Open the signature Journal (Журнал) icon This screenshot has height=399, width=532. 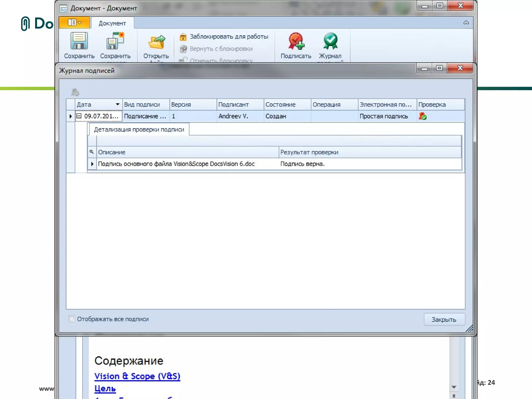point(330,41)
